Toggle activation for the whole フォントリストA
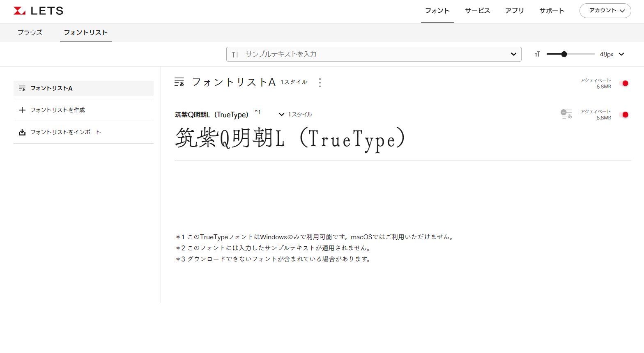This screenshot has width=644, height=353. click(624, 83)
